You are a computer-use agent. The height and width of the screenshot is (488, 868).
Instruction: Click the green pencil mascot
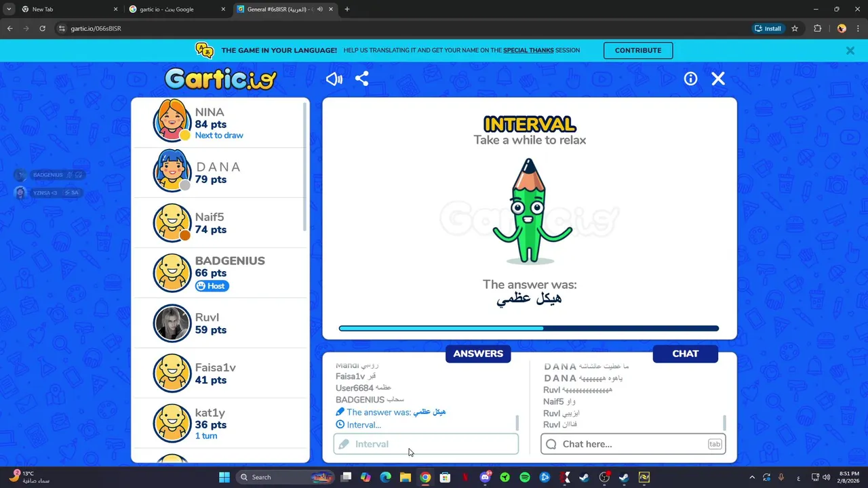pyautogui.click(x=531, y=211)
